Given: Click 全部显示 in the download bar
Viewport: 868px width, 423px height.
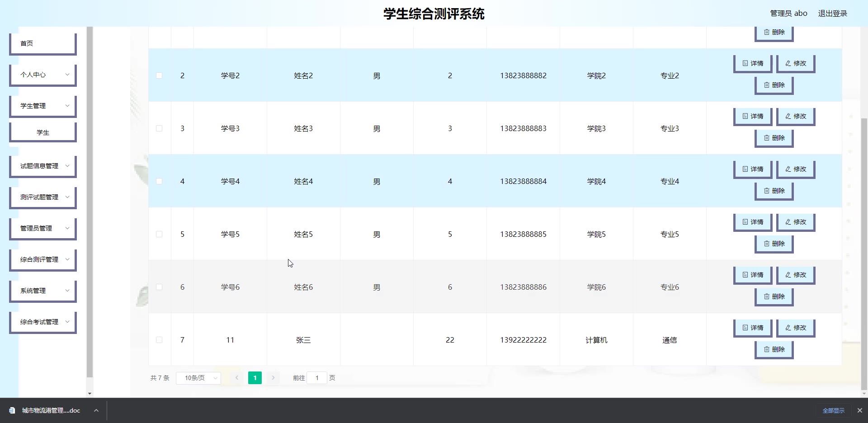Looking at the screenshot, I should [x=833, y=410].
